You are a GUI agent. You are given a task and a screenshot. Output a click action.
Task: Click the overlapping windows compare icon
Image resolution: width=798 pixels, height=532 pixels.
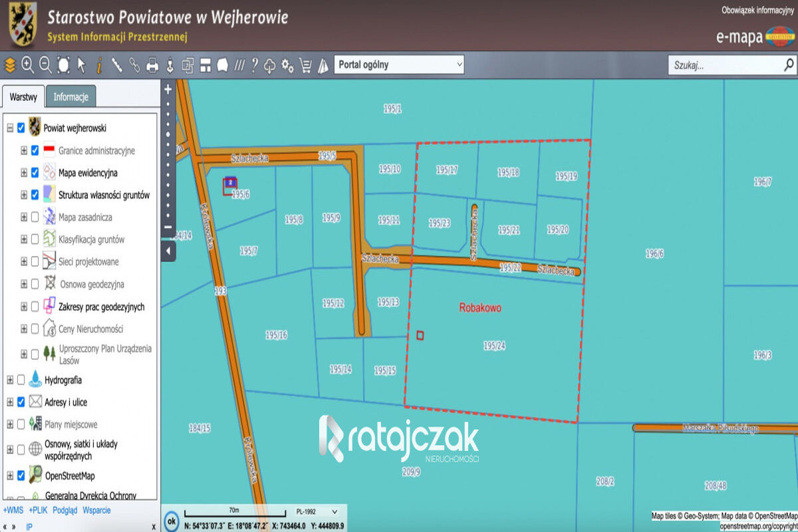click(188, 65)
